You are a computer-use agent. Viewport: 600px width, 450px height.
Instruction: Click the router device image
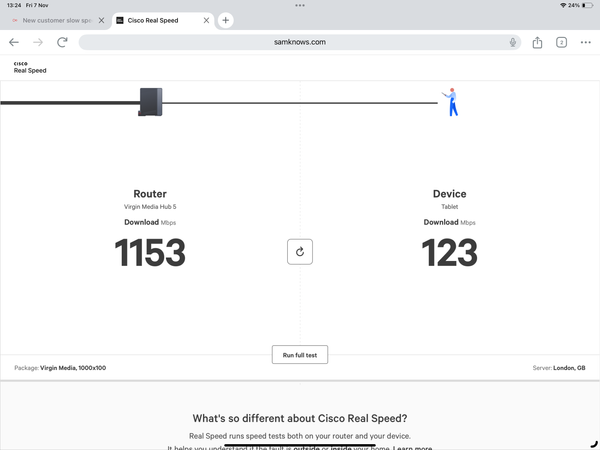pos(150,102)
